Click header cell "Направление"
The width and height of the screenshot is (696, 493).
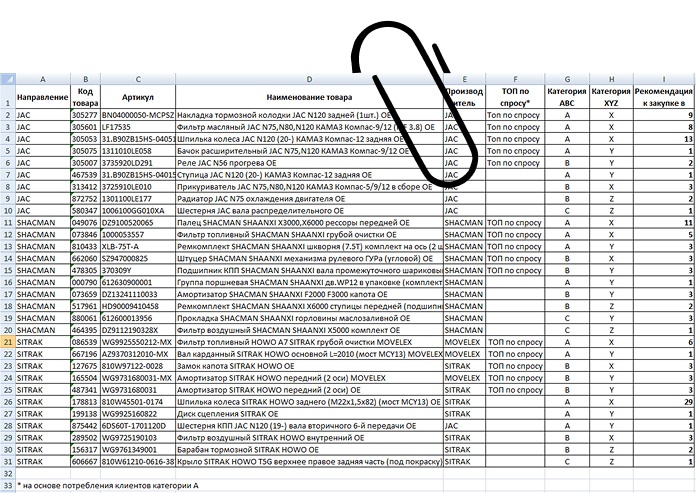[x=43, y=97]
